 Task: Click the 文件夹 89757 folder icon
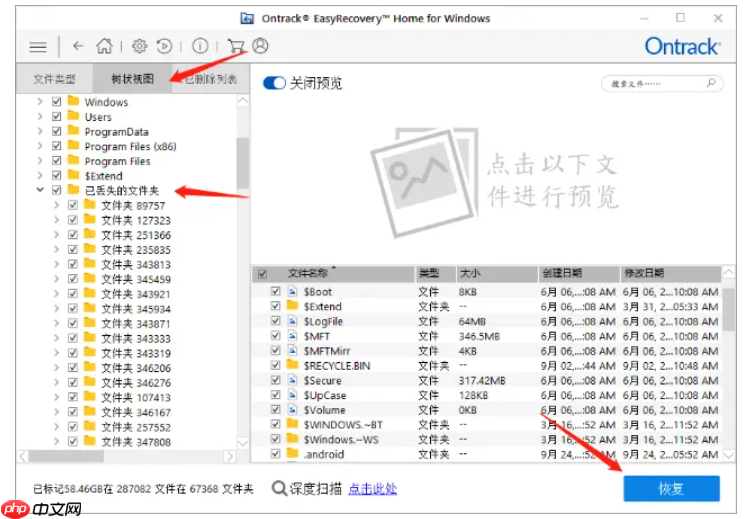(x=89, y=205)
